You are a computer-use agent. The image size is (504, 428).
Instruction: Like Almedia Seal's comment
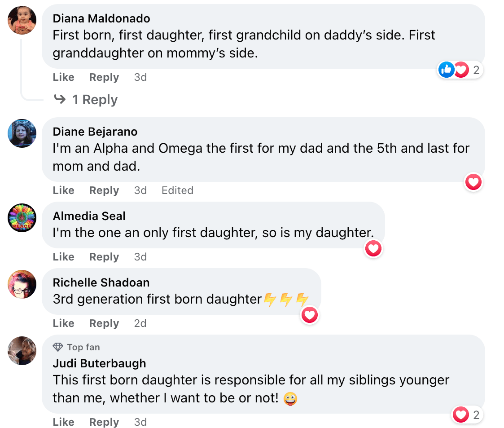tap(63, 257)
